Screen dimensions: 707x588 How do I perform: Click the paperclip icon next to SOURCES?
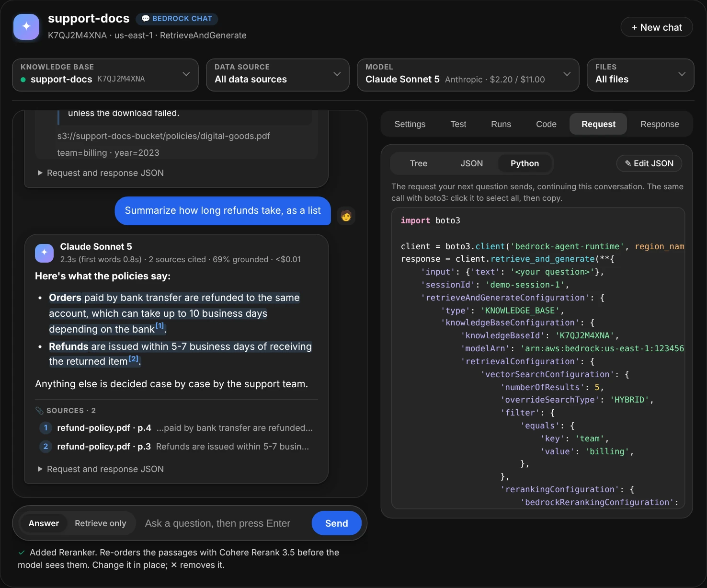[x=39, y=411]
